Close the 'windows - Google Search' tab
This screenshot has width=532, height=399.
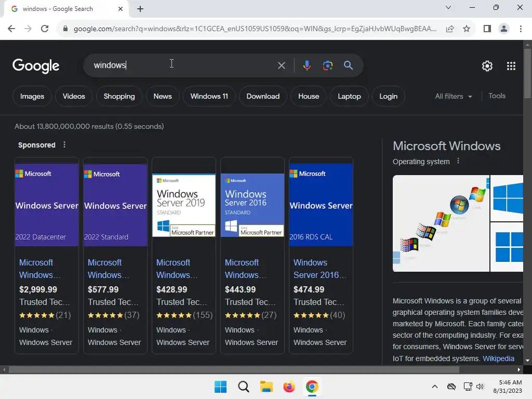[x=120, y=9]
